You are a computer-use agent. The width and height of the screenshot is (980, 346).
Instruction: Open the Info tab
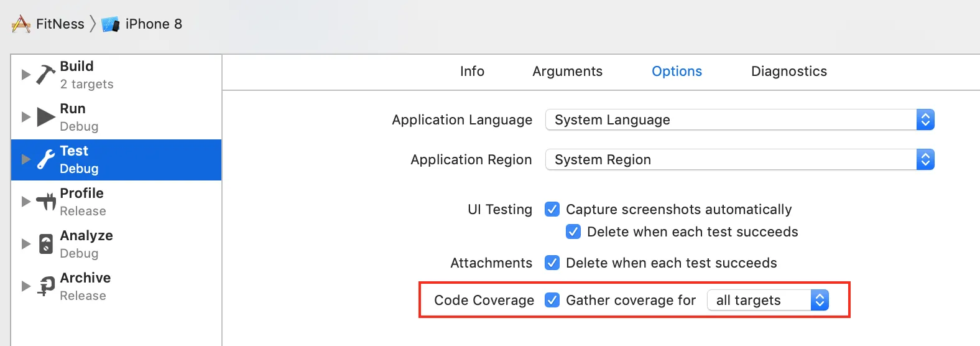click(472, 72)
